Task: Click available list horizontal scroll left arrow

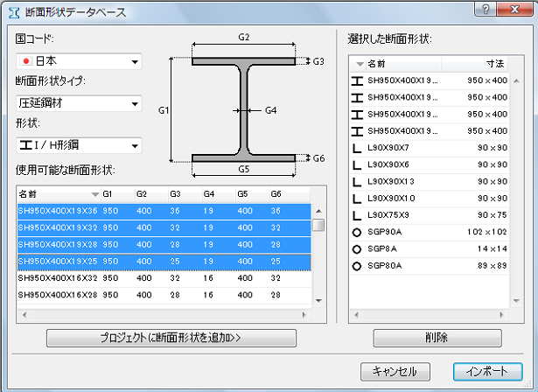Action: pyautogui.click(x=24, y=315)
